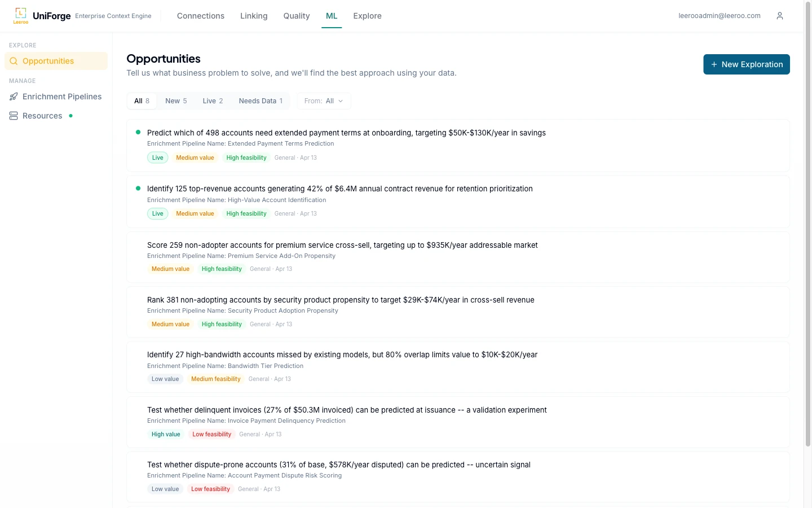Show only Live opportunities

[x=213, y=101]
